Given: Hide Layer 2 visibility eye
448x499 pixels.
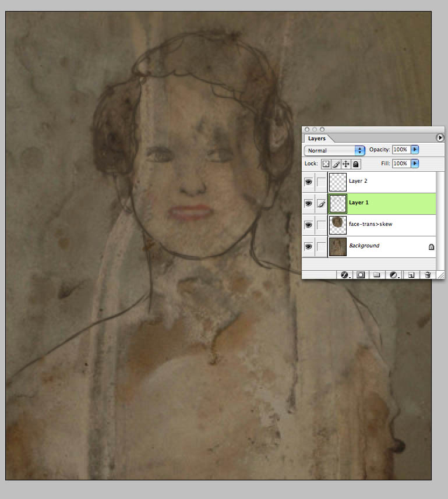Looking at the screenshot, I should click(308, 182).
